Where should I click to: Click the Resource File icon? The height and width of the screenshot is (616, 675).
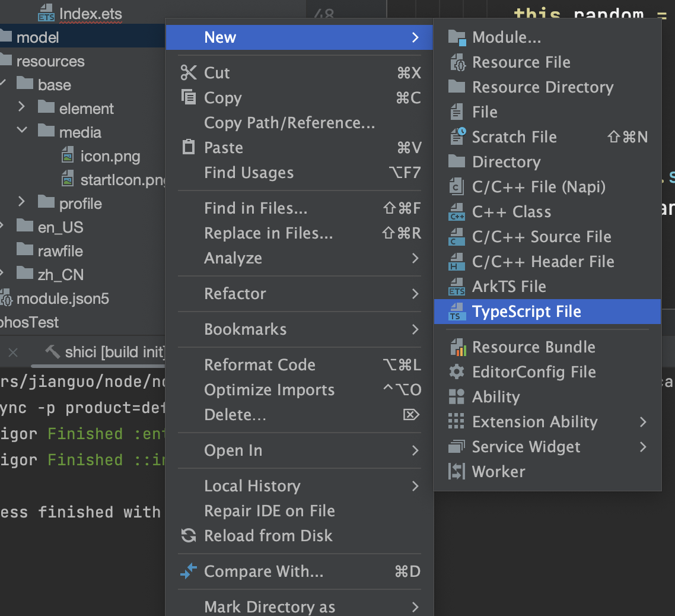(x=457, y=63)
